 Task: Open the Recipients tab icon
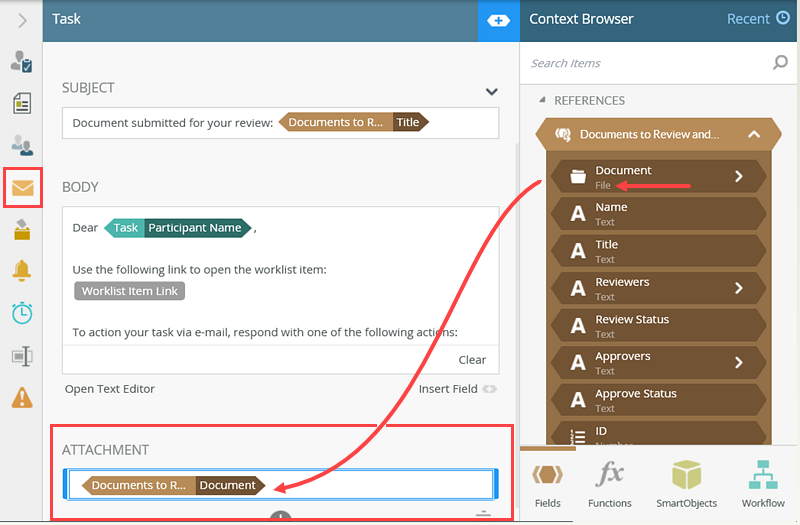[x=21, y=145]
